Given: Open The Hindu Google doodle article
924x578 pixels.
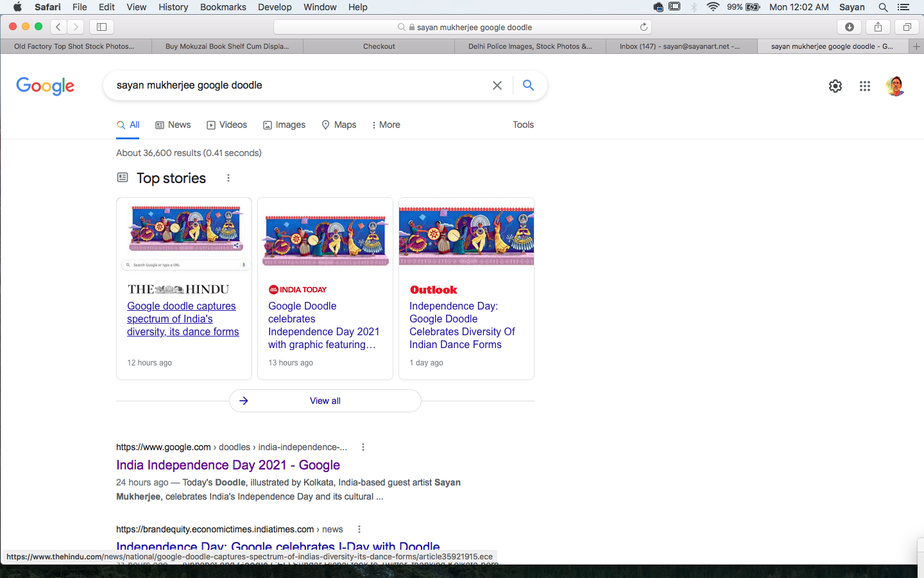Looking at the screenshot, I should click(x=182, y=319).
